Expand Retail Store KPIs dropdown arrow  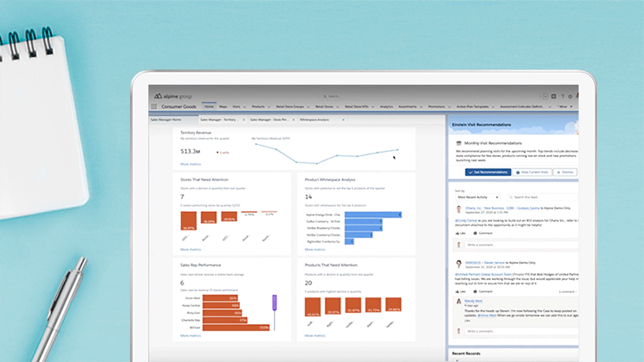coord(373,107)
